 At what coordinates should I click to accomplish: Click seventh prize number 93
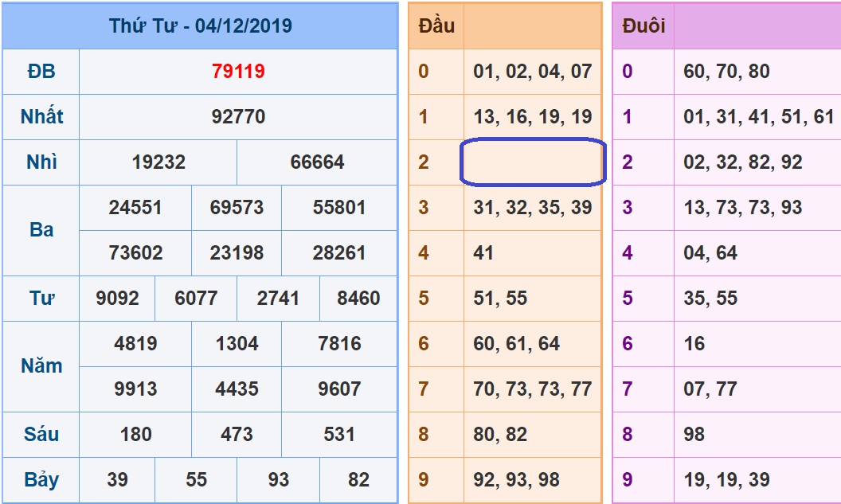[279, 480]
